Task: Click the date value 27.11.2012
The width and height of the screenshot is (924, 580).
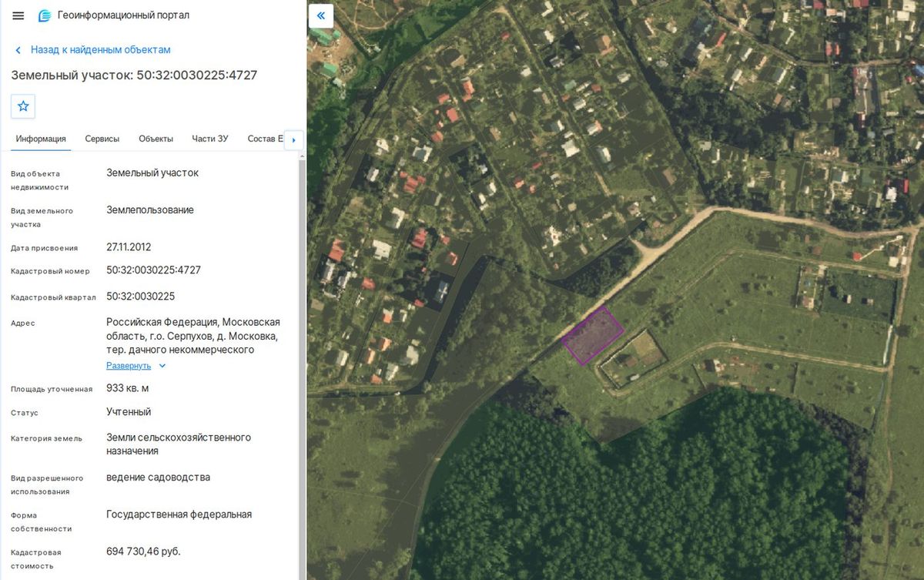Action: pyautogui.click(x=129, y=247)
